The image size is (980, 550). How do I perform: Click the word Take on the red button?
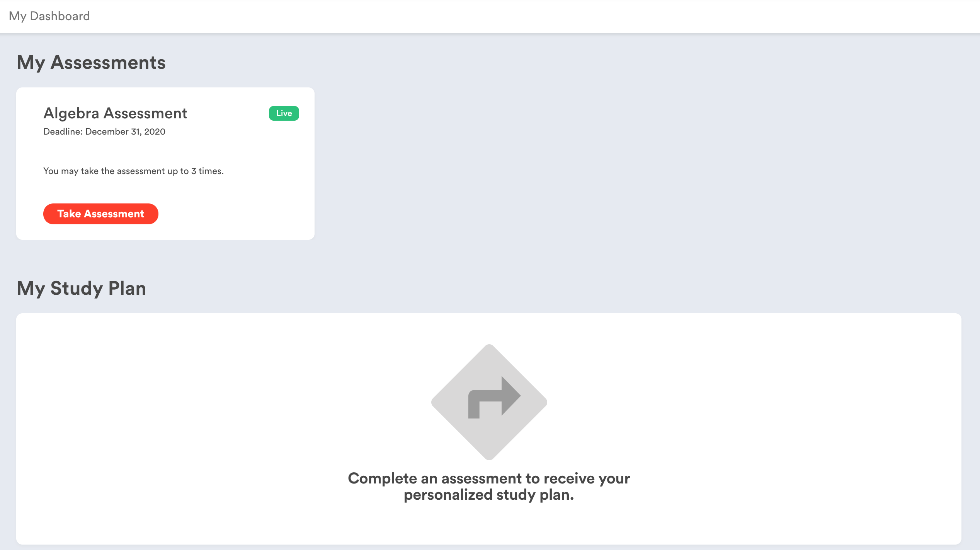point(69,214)
